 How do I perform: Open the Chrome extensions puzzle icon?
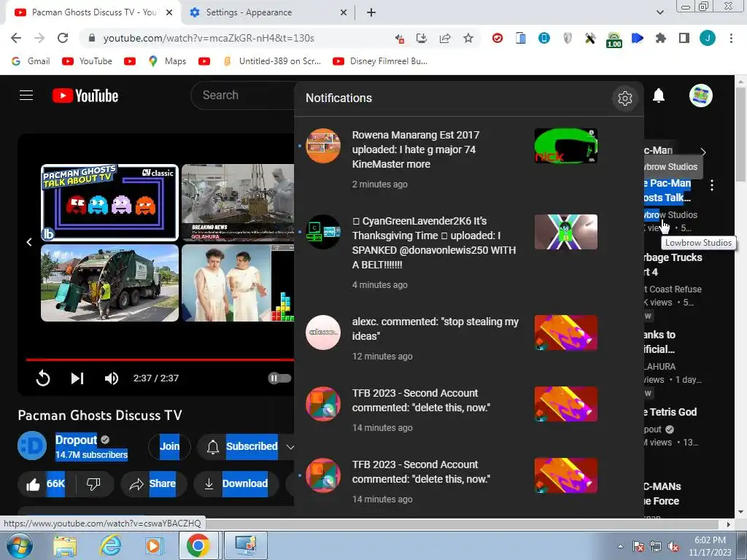point(661,38)
